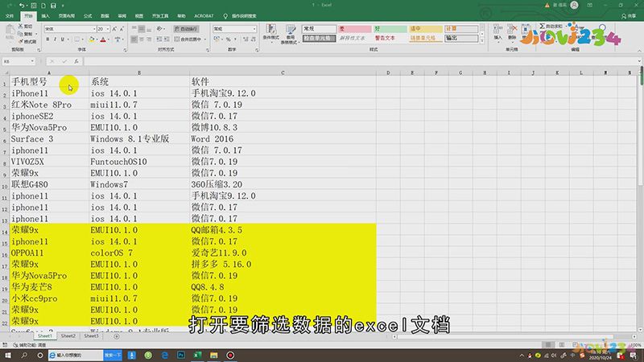Screen dimensions: 644x362
Task: Select the Format Painter (格式刷)
Action: tap(27, 42)
